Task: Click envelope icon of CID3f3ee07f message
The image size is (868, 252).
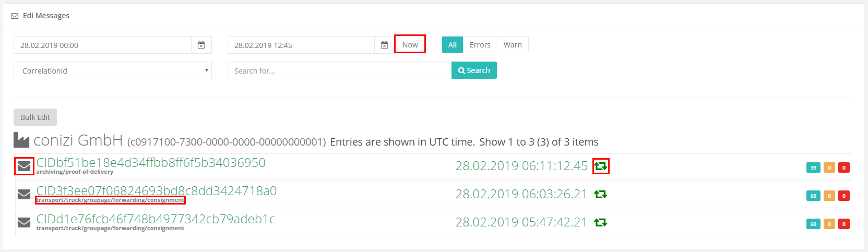Action: click(24, 195)
